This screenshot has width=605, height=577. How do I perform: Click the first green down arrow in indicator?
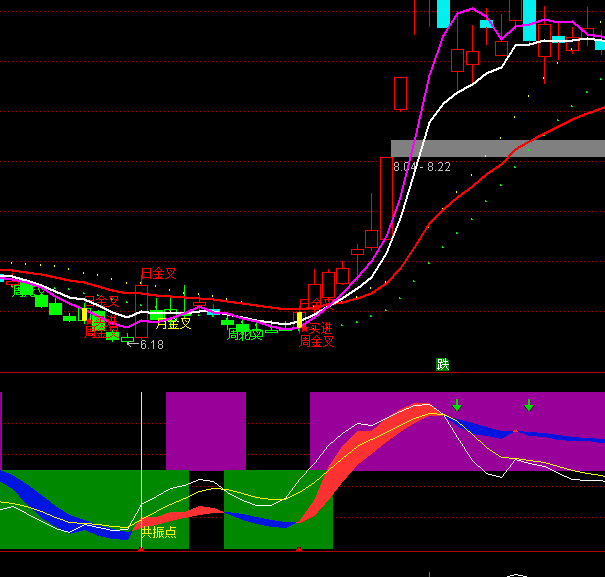[x=457, y=405]
